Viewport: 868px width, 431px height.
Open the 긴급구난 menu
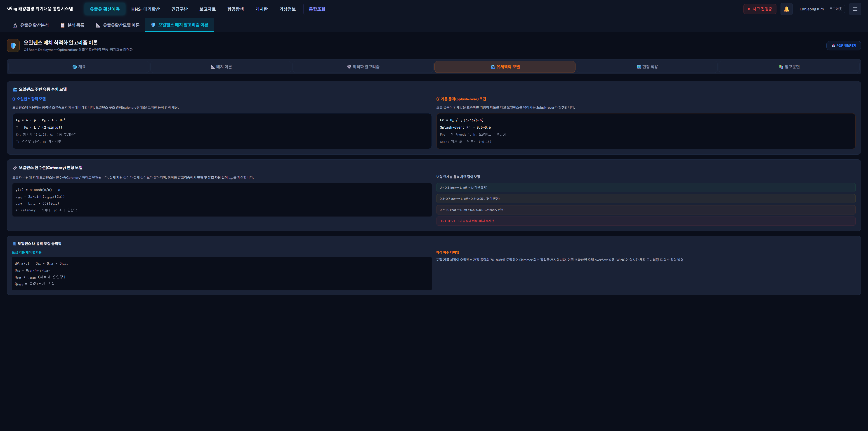click(x=179, y=9)
